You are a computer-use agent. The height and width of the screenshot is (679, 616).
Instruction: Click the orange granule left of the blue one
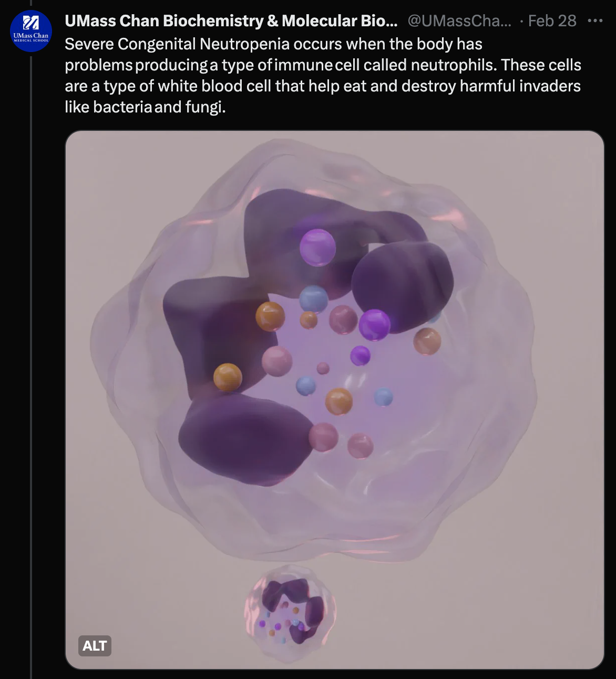pyautogui.click(x=270, y=316)
